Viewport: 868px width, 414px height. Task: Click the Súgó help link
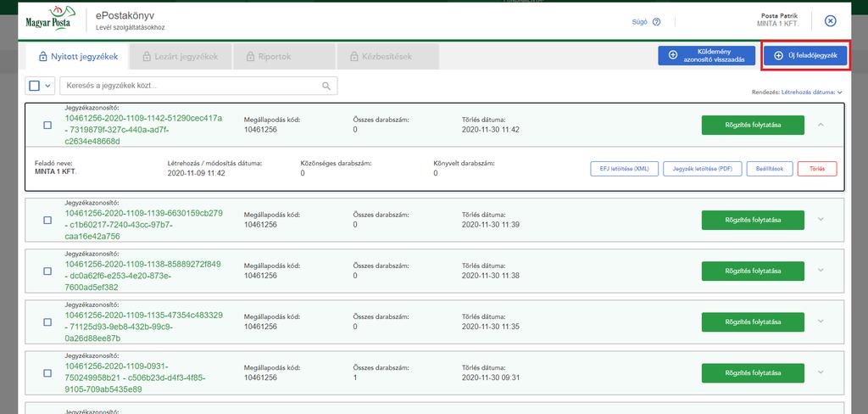tap(639, 22)
